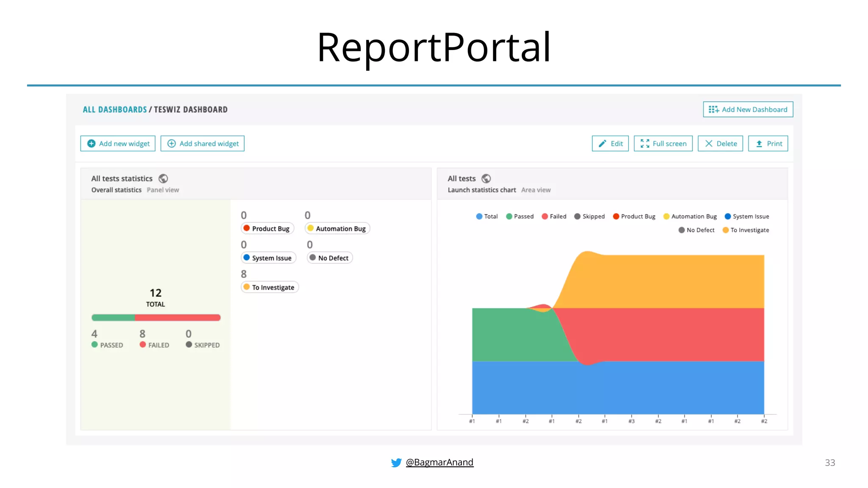Click the All tests statistics widget title

tap(122, 179)
